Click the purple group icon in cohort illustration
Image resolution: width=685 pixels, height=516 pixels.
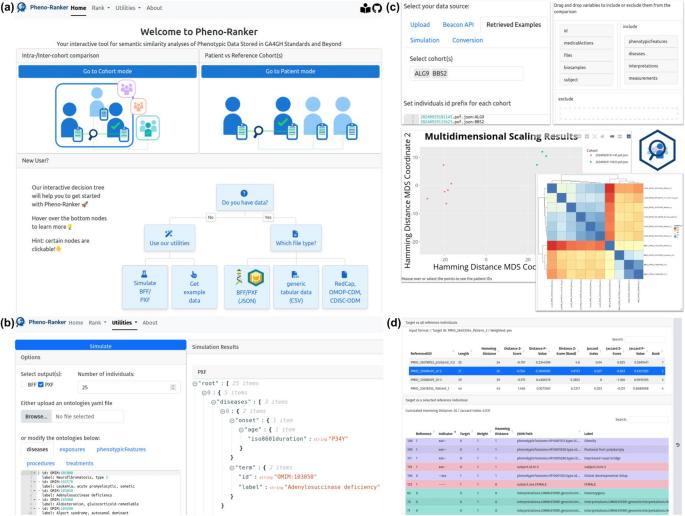click(127, 89)
